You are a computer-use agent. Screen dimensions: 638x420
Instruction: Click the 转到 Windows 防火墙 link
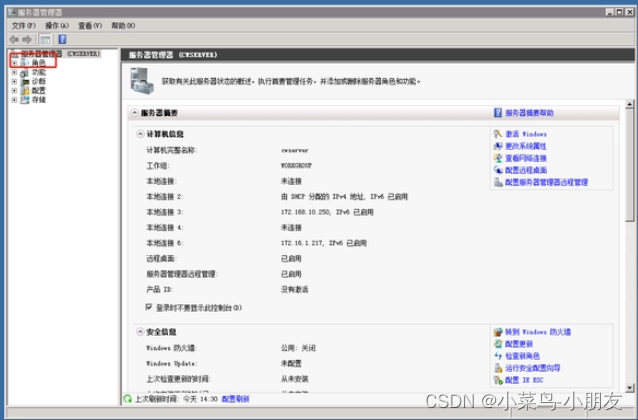538,332
